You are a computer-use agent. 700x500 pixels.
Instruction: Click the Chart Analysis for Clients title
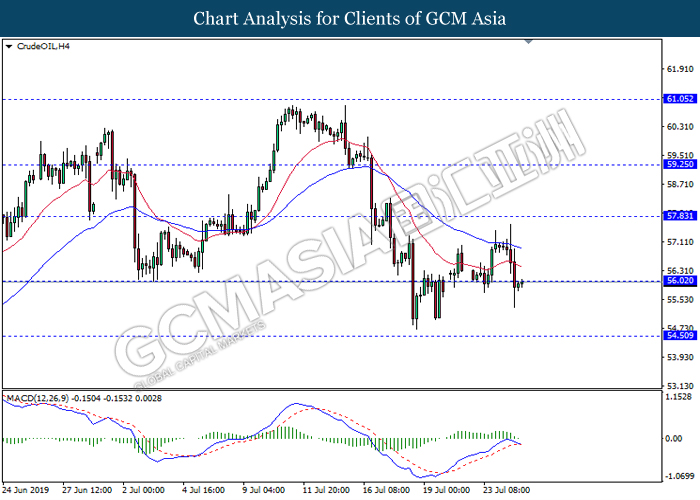[350, 19]
